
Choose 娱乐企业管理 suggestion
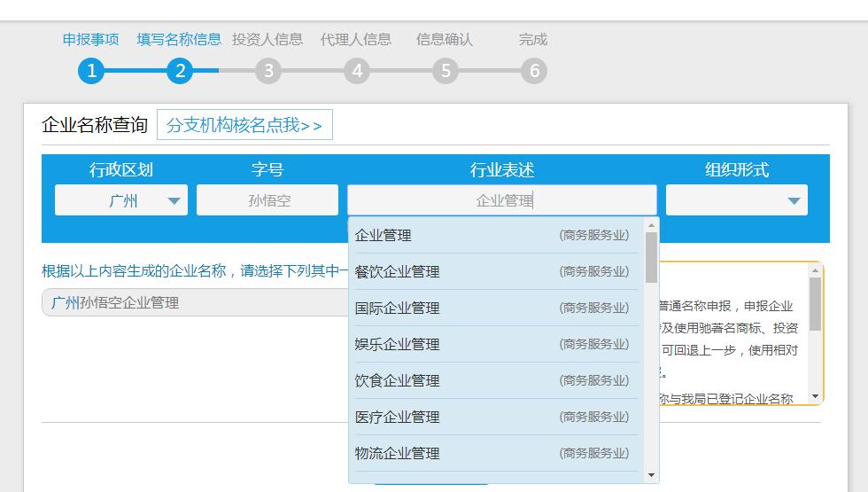pos(497,345)
